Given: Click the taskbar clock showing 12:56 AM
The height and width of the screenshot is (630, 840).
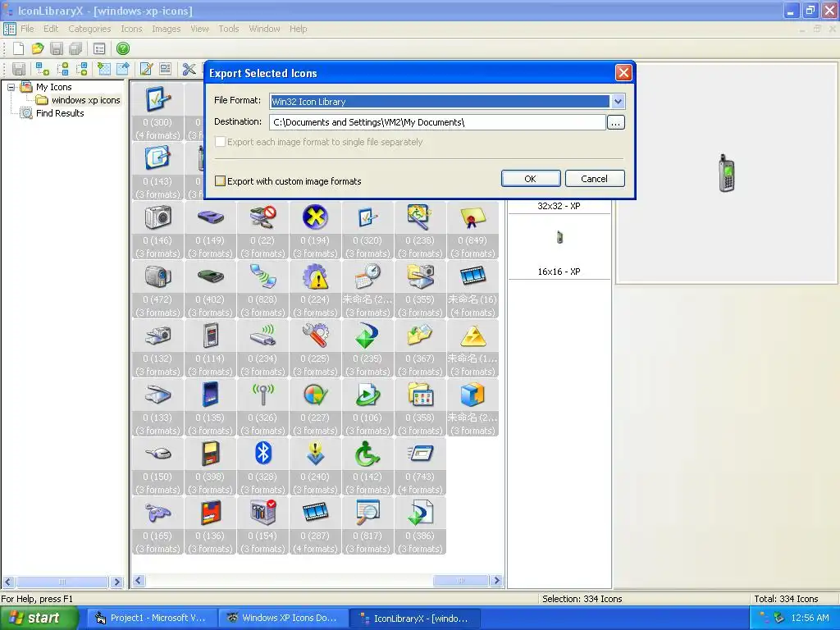Looking at the screenshot, I should 810,619.
